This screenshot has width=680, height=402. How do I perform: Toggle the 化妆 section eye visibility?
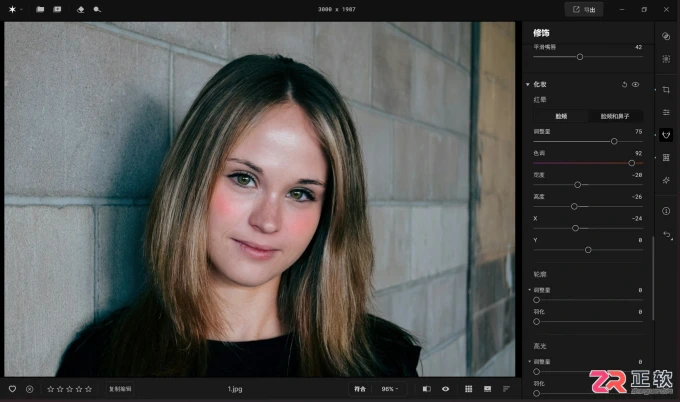635,85
